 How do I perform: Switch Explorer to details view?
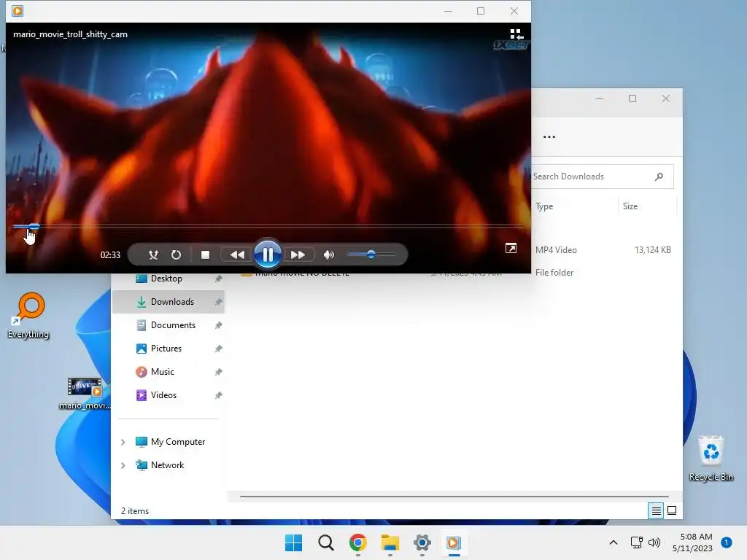click(656, 511)
